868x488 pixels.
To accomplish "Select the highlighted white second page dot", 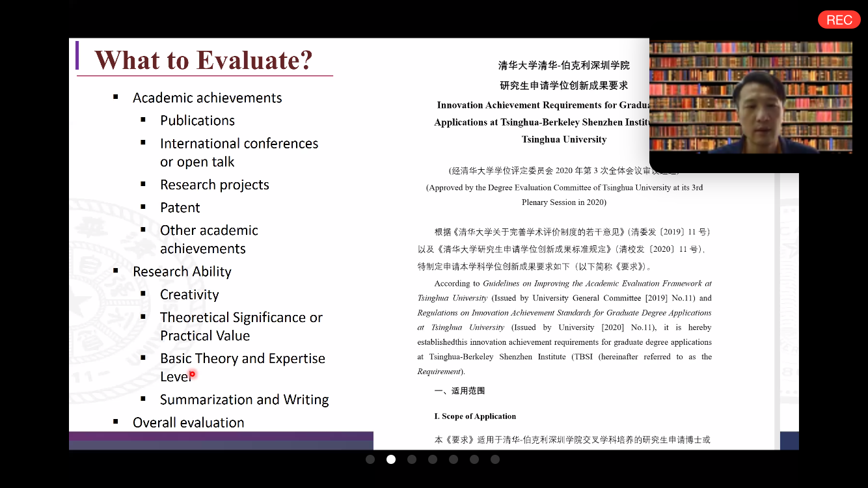I will pyautogui.click(x=391, y=459).
